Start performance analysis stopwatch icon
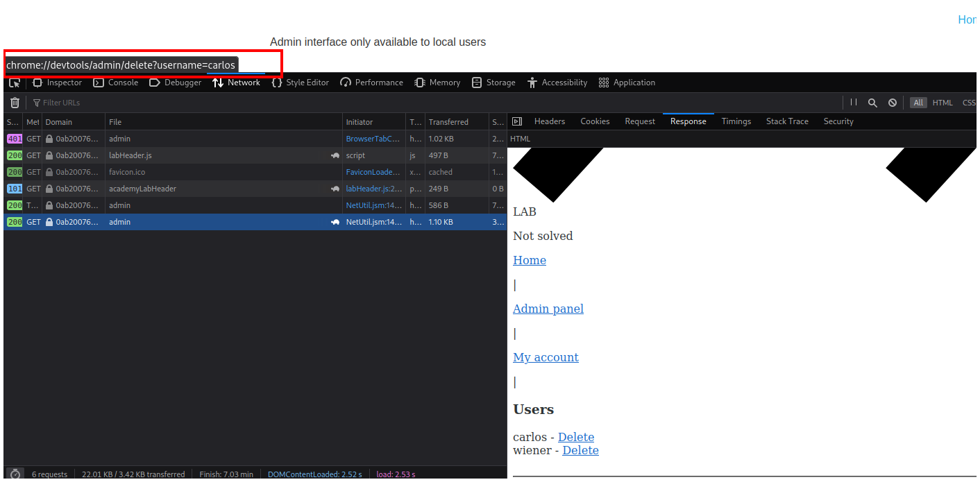Viewport: 980px width, 482px height. (15, 474)
